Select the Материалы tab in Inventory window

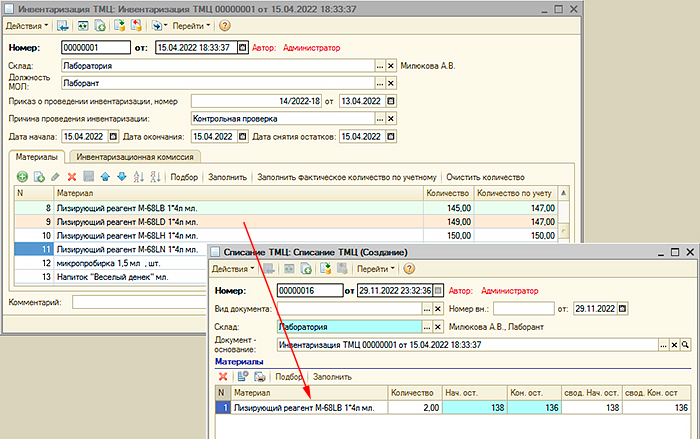click(38, 156)
